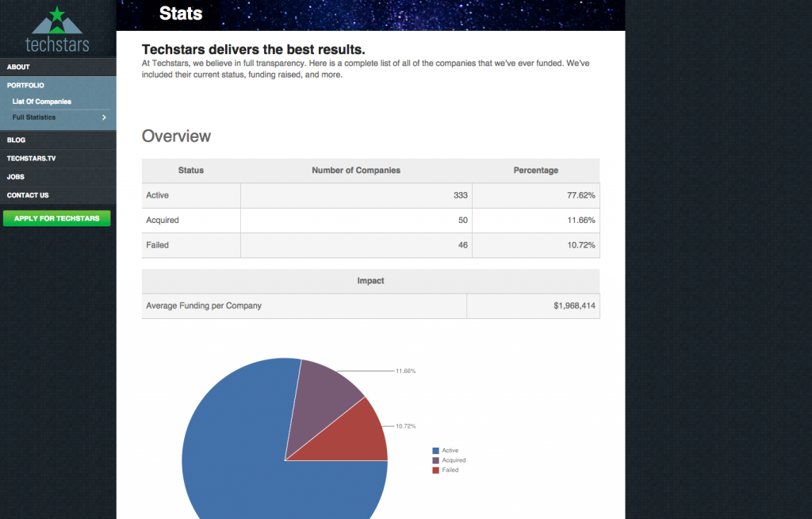Click the Apply For Techstars button
Viewport: 812px width, 519px height.
pos(57,218)
